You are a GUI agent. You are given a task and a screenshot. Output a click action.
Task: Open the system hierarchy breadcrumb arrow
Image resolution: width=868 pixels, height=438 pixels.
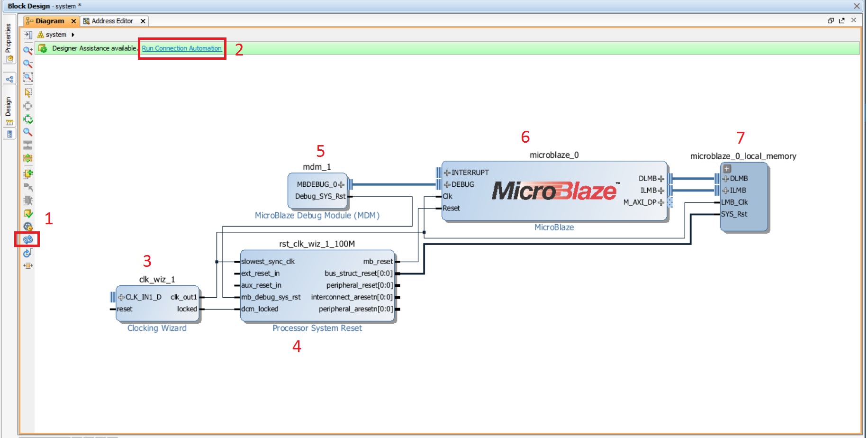click(x=73, y=35)
